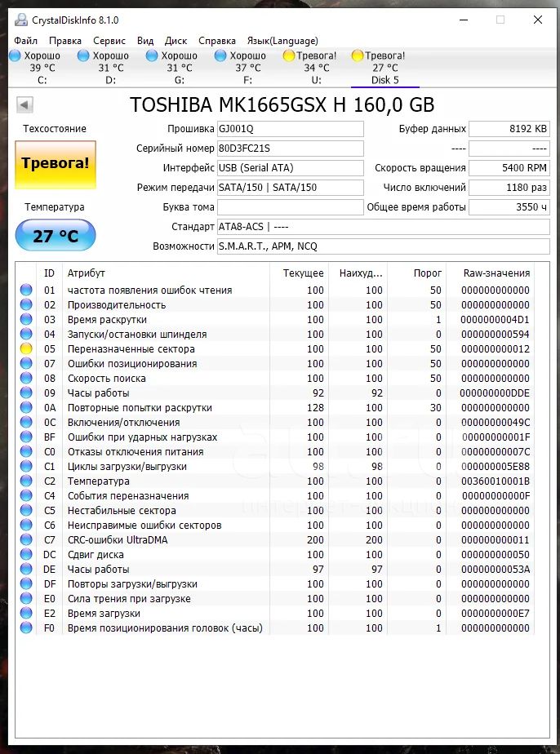
Task: Click status icon of Производительность row
Action: tap(26, 304)
